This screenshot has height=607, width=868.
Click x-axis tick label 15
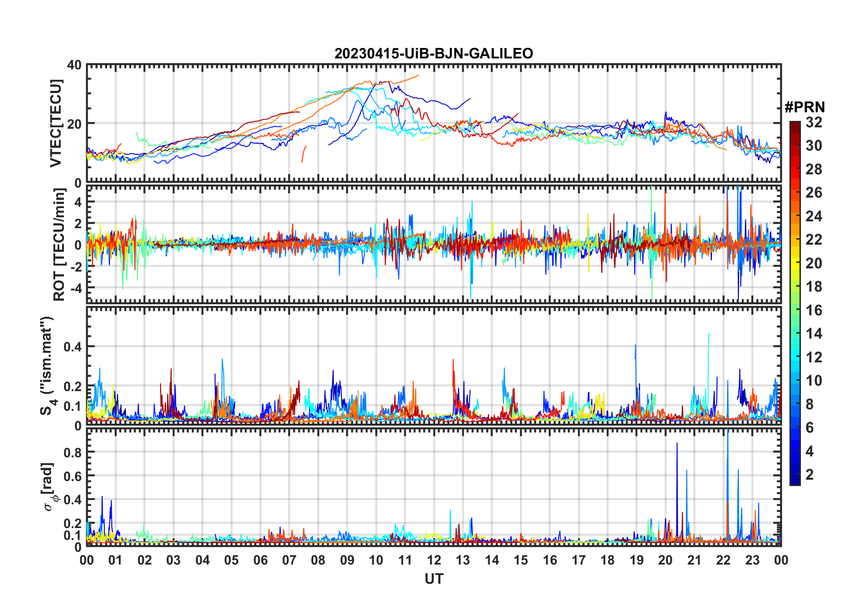coord(521,560)
